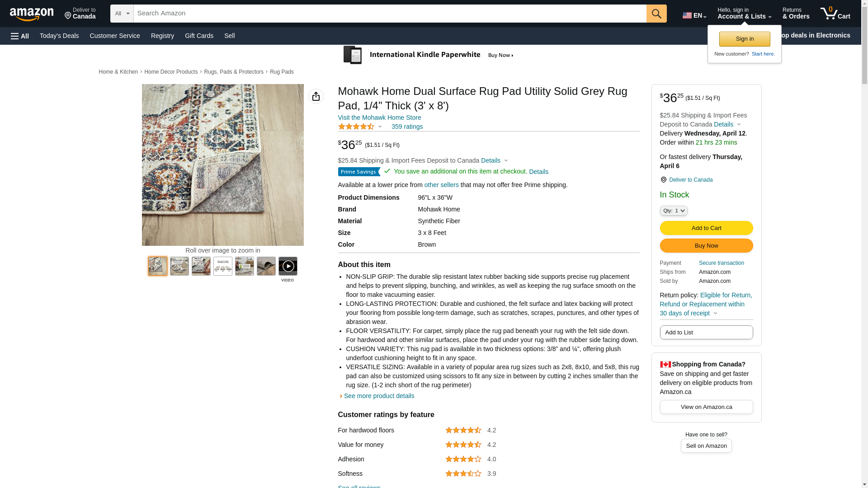Expand the star rating popover arrow

tap(380, 127)
